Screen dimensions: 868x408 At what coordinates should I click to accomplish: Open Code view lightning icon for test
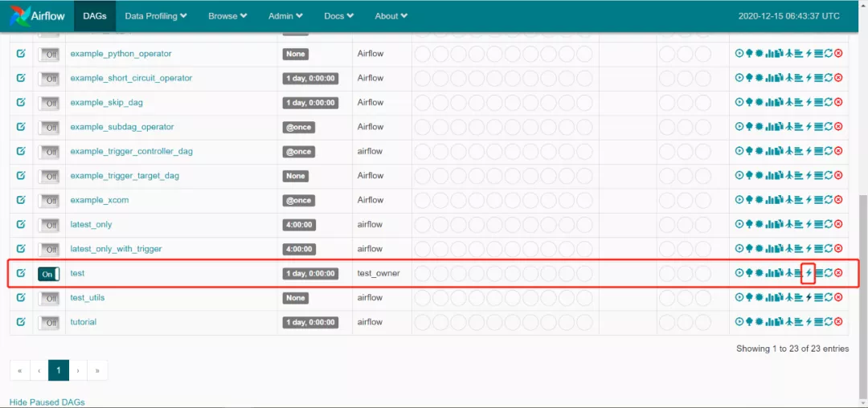pos(809,272)
